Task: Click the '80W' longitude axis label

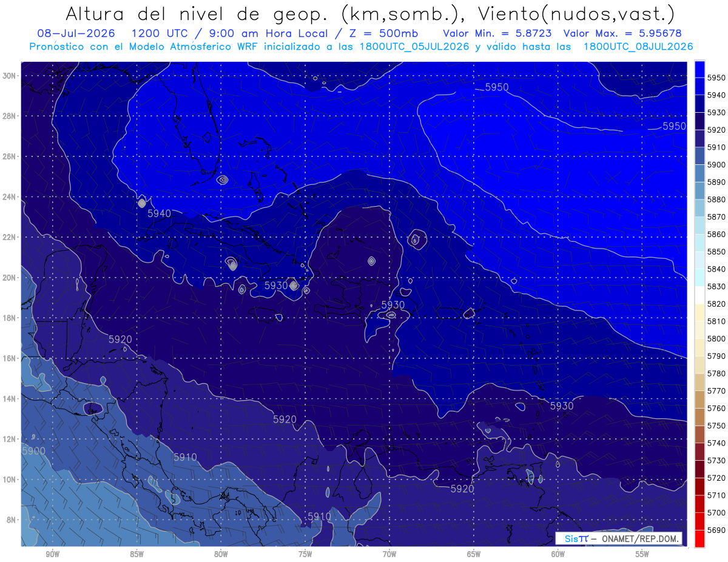Action: [x=221, y=555]
